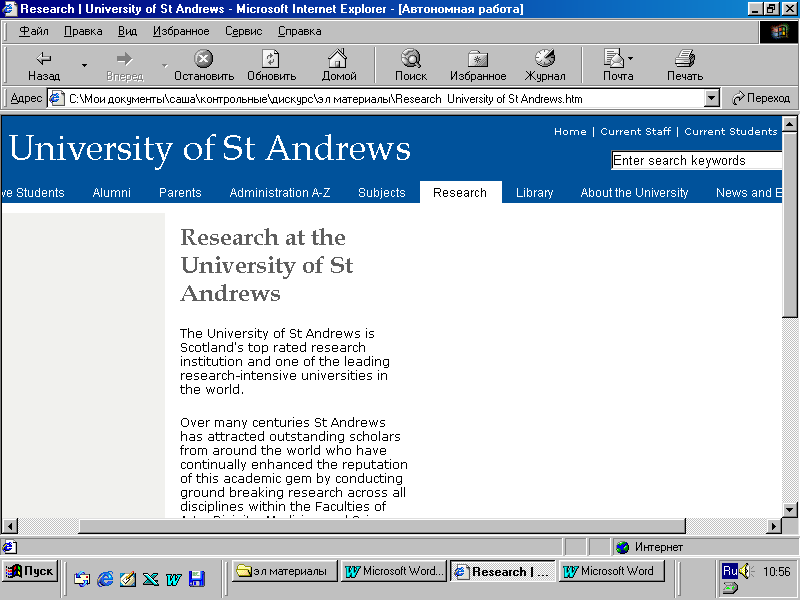The width and height of the screenshot is (800, 600).
Task: Open the Сервис menu
Action: tap(243, 31)
